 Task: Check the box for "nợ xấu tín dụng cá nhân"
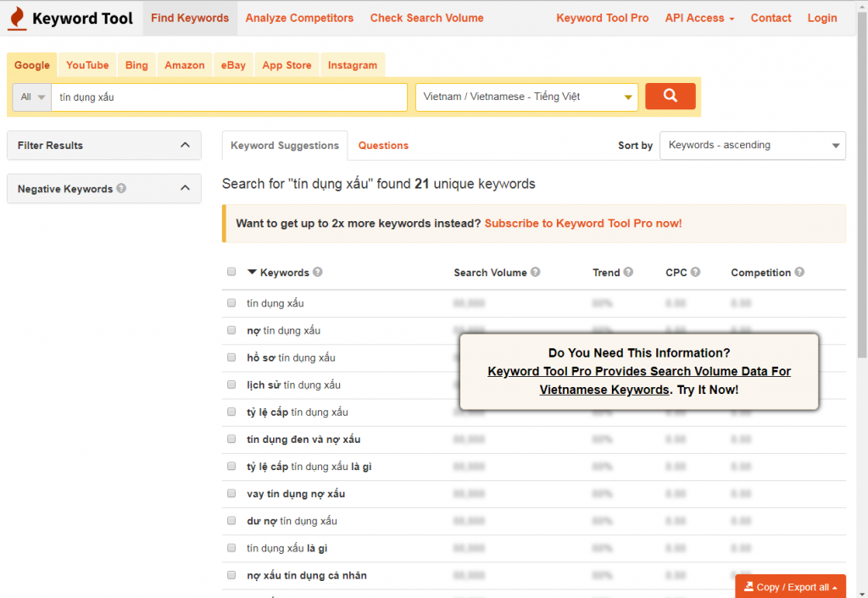[231, 575]
